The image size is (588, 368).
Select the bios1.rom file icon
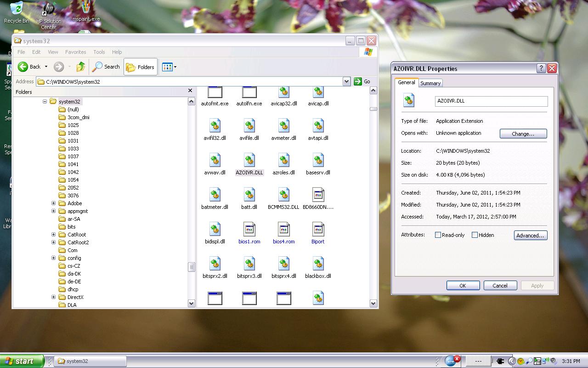[x=249, y=230]
